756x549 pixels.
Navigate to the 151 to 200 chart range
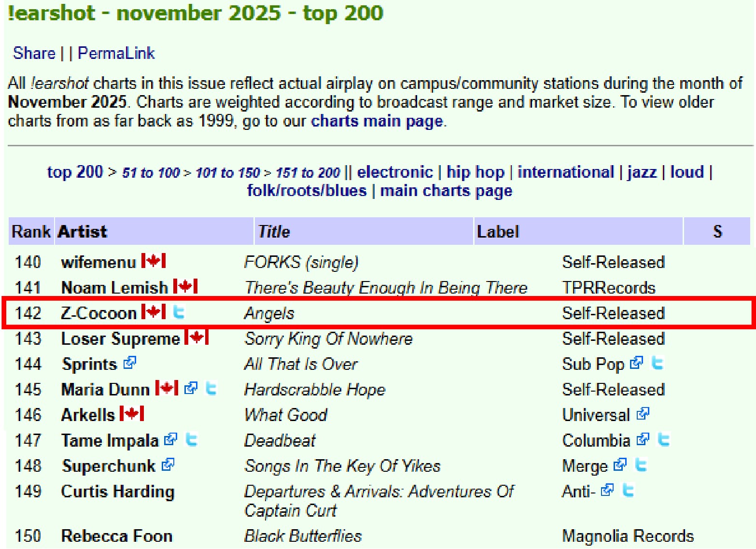[308, 173]
